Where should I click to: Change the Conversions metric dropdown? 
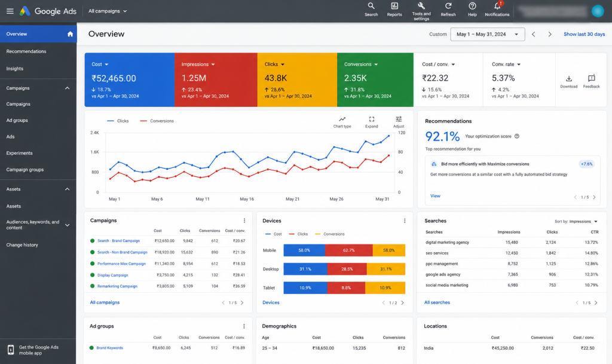tap(361, 65)
